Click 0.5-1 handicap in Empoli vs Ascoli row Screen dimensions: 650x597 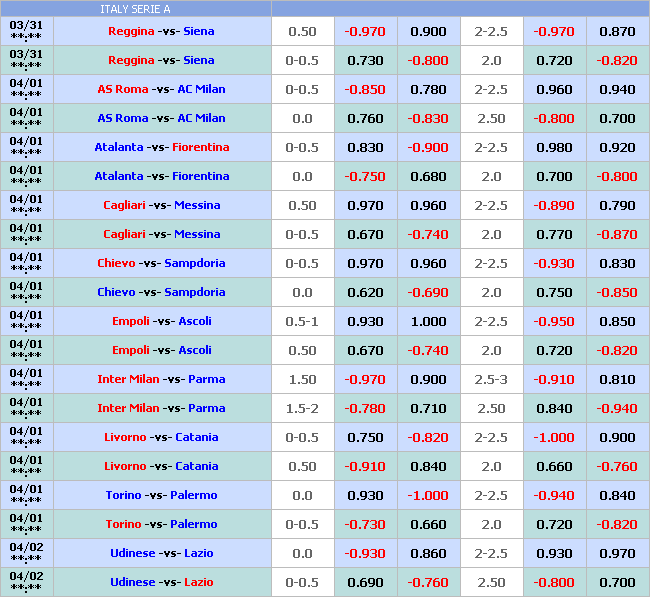[x=302, y=321]
